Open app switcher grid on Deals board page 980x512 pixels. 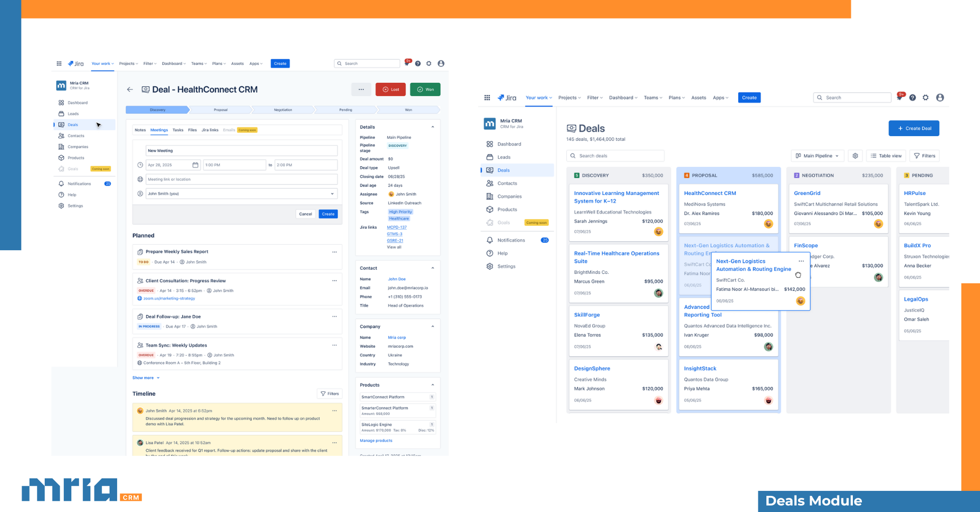487,97
